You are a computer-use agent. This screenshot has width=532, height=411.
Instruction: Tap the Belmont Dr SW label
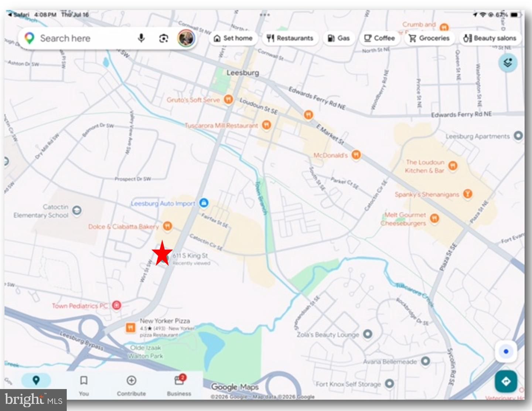[x=98, y=130]
